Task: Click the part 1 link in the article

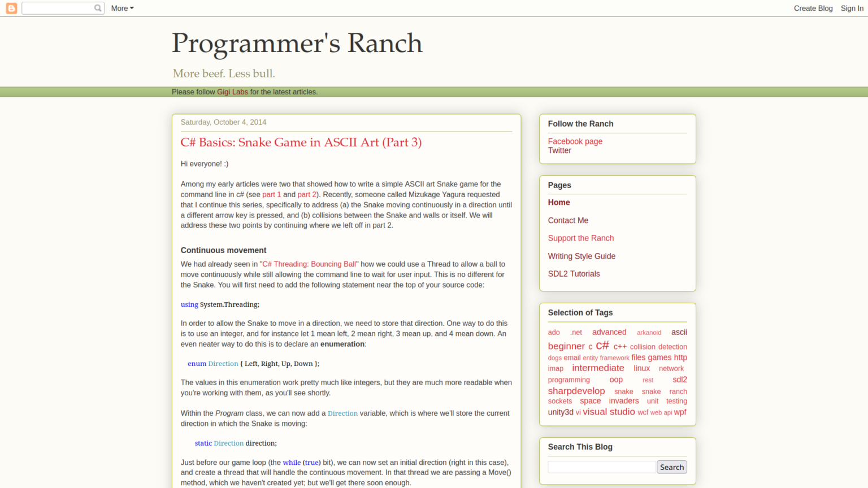Action: [x=271, y=194]
